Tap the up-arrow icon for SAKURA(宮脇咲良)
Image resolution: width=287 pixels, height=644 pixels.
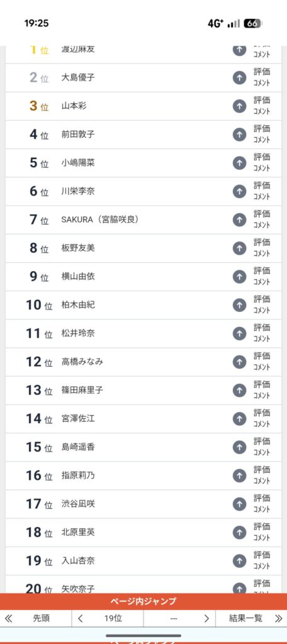(239, 219)
